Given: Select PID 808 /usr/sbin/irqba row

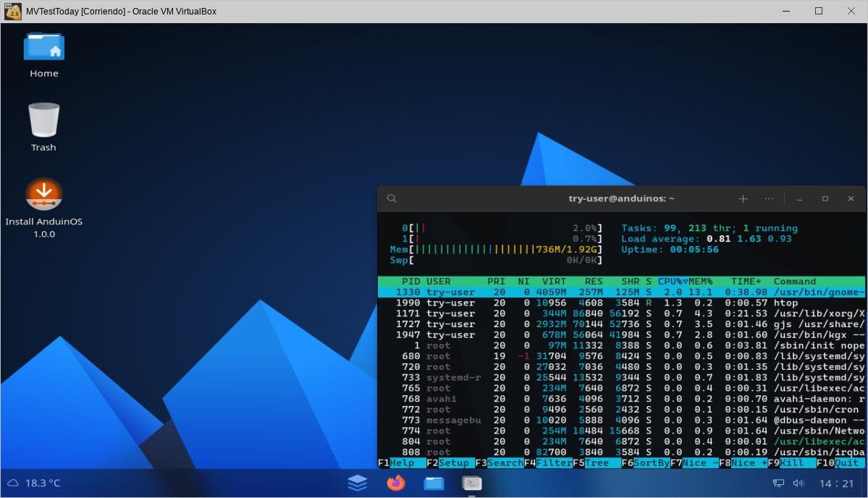Looking at the screenshot, I should click(622, 452).
